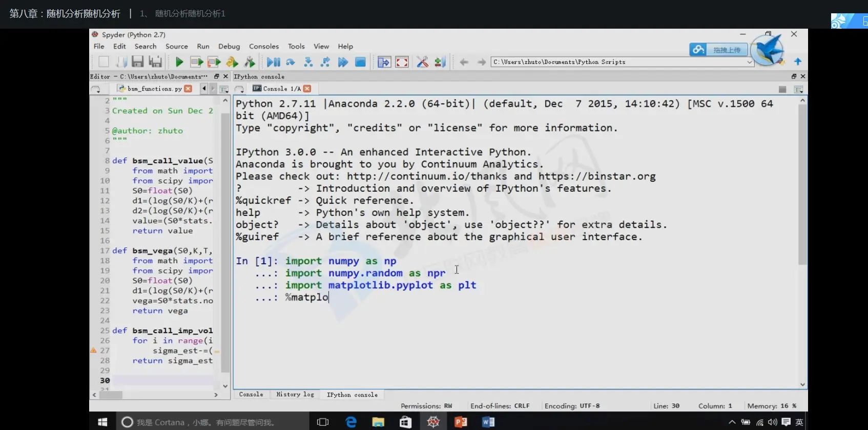Close the Editor pane
Screen dimensions: 868x430
[x=225, y=76]
